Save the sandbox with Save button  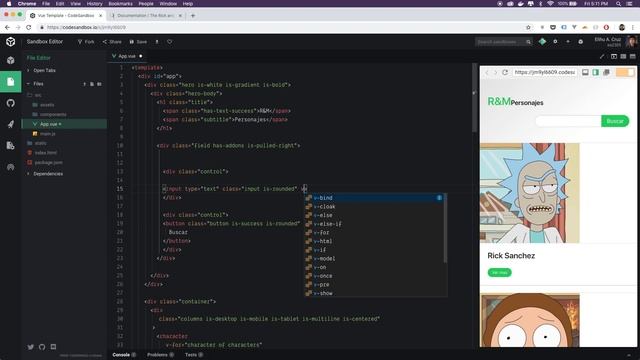point(138,42)
